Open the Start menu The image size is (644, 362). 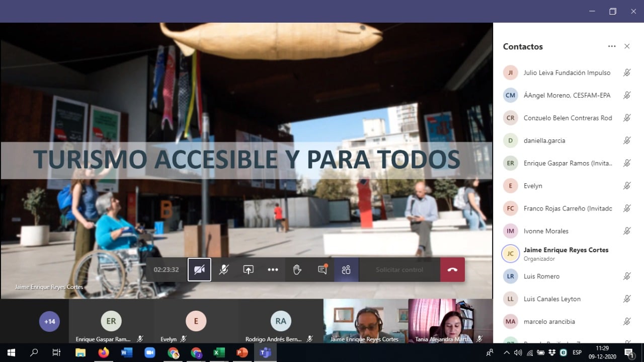pos(11,352)
